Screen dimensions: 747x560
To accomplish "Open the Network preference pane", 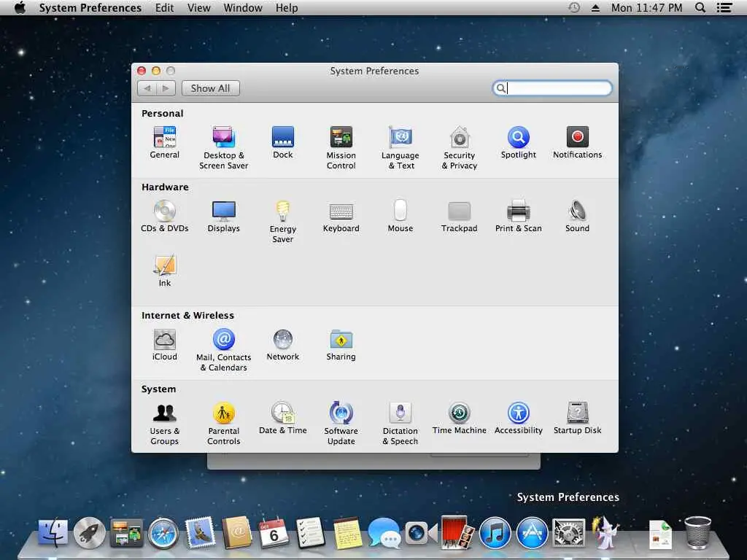I will coord(282,345).
